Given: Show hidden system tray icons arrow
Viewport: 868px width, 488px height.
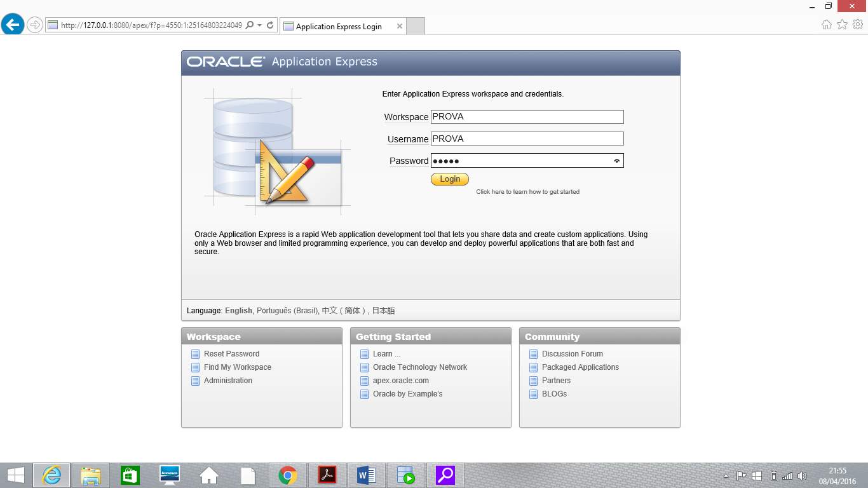Looking at the screenshot, I should point(726,476).
